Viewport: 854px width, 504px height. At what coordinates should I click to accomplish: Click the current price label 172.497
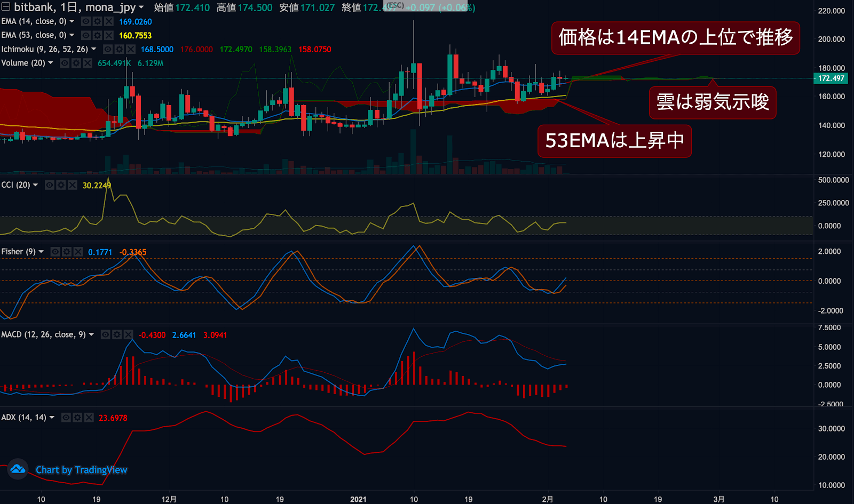(x=831, y=78)
